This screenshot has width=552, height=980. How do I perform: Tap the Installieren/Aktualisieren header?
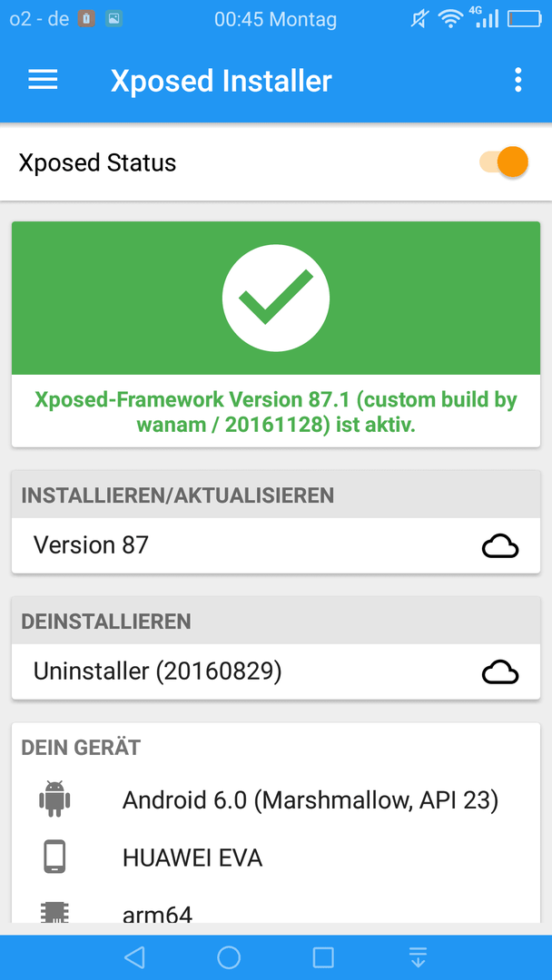pyautogui.click(x=276, y=495)
